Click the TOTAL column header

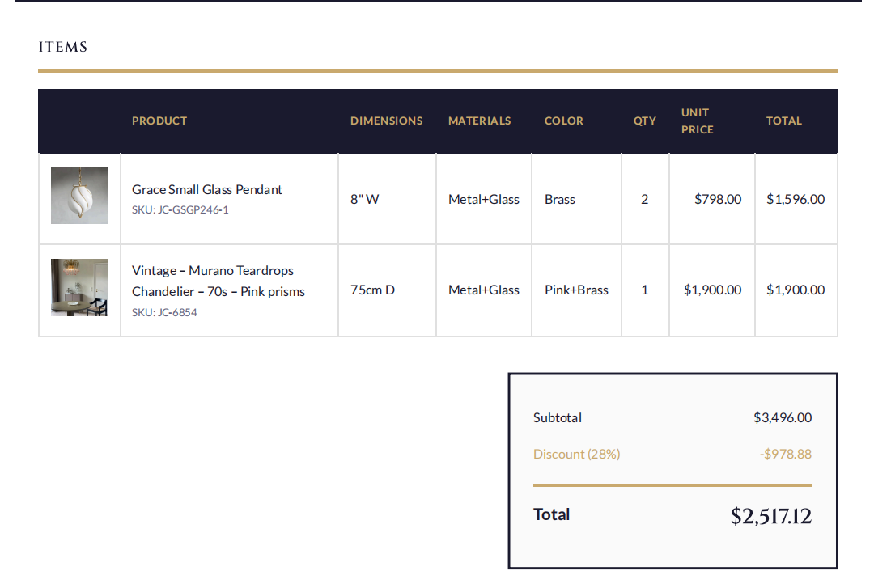(x=783, y=121)
